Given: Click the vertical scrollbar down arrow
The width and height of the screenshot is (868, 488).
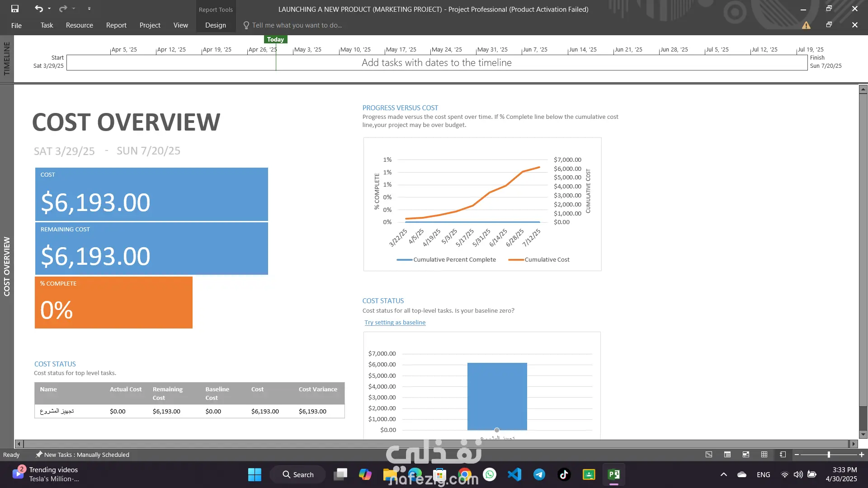Looking at the screenshot, I should point(863,435).
